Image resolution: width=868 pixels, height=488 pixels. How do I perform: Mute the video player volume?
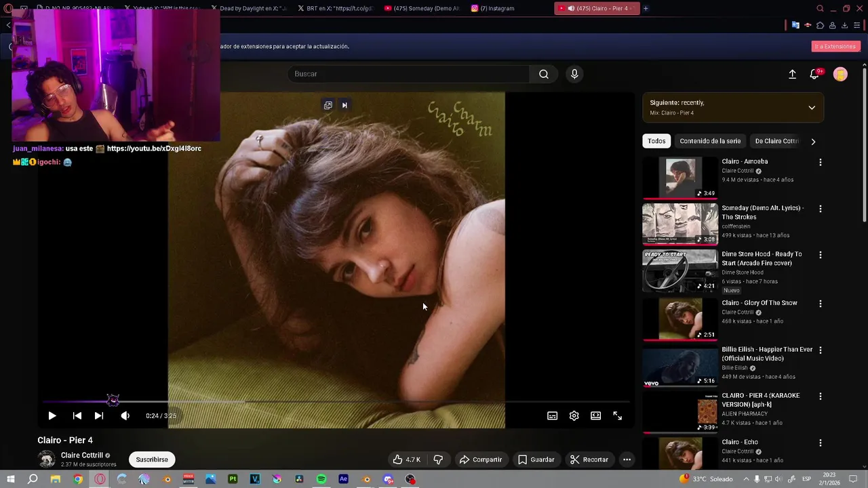125,415
